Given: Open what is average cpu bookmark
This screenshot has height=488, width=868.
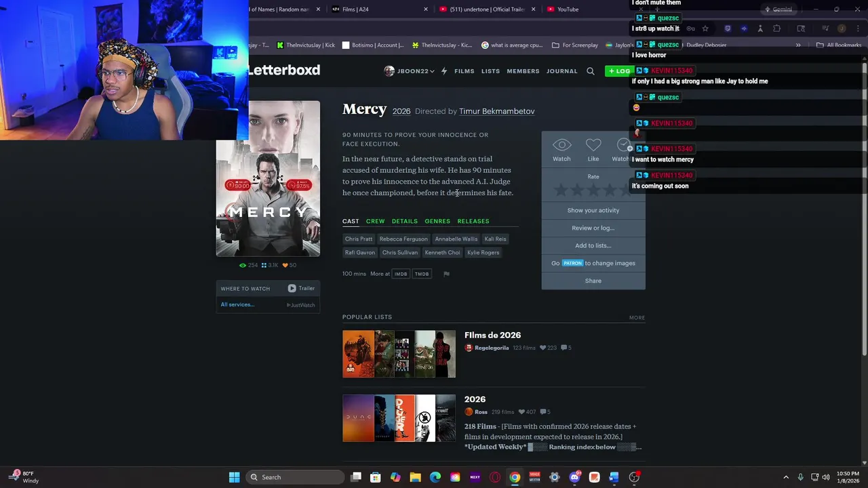Looking at the screenshot, I should pyautogui.click(x=512, y=45).
